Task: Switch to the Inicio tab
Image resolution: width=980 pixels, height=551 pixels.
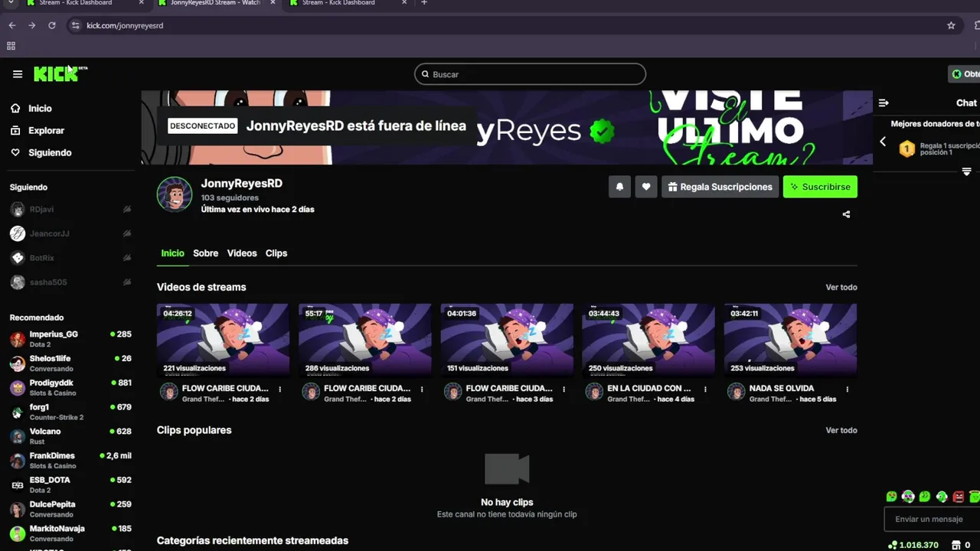Action: click(172, 253)
